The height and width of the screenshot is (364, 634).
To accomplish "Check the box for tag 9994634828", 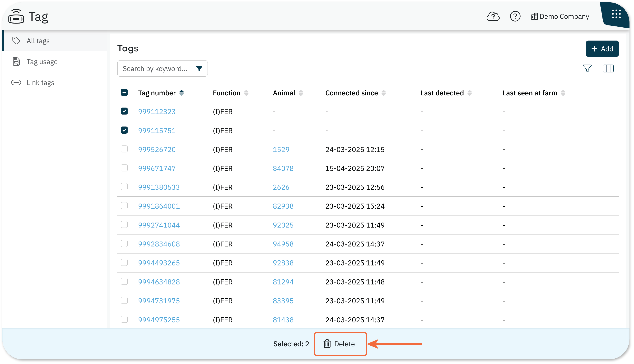I will (x=124, y=282).
